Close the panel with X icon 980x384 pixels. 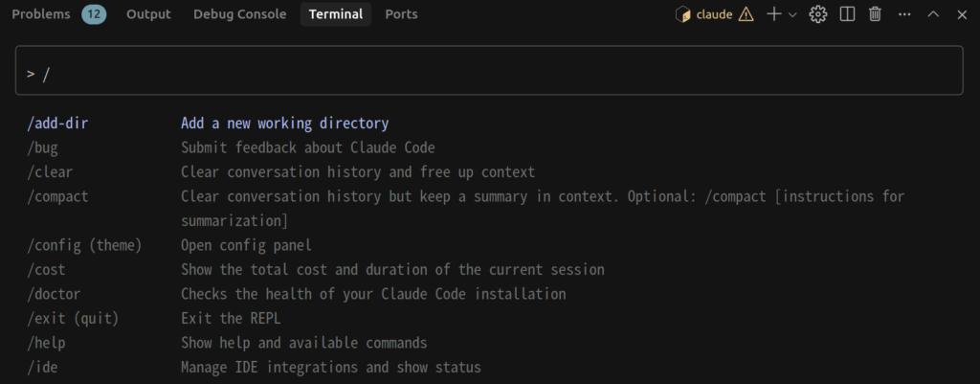tap(962, 14)
